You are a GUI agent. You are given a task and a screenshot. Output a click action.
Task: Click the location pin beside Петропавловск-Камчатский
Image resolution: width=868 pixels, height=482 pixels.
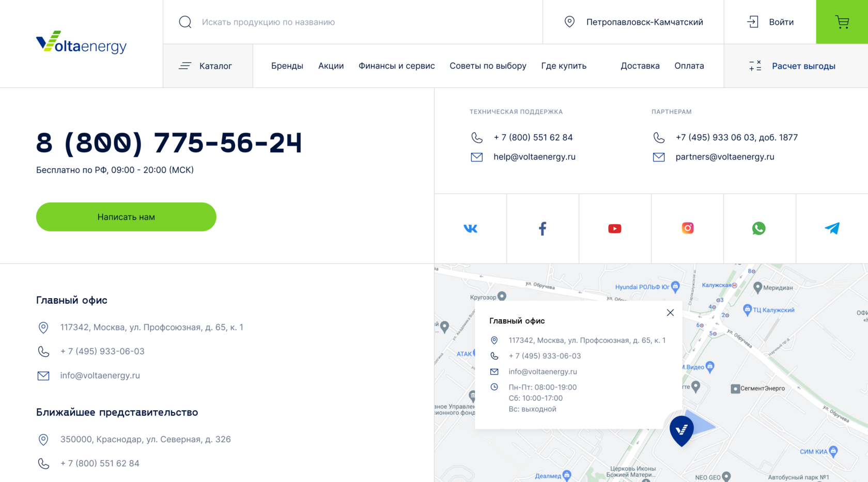coord(569,22)
